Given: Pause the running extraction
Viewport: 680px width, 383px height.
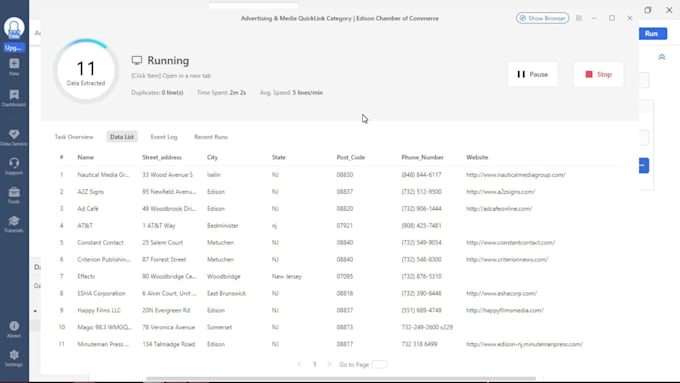Looking at the screenshot, I should click(533, 75).
